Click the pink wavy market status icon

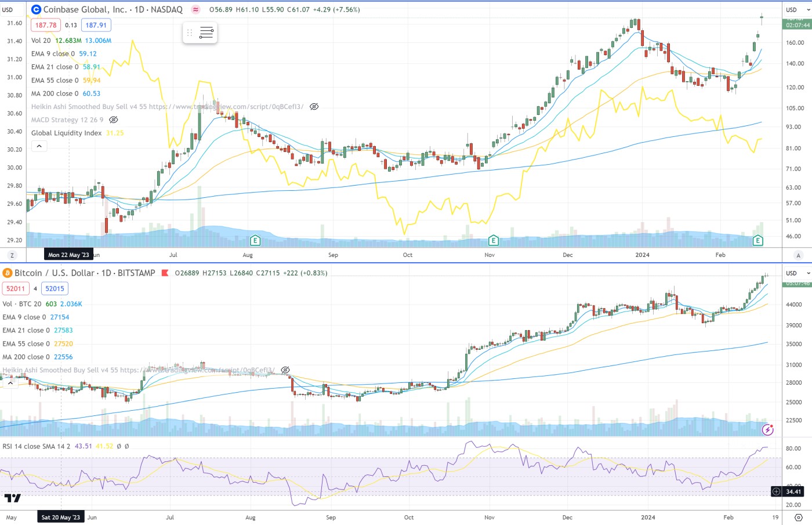196,10
